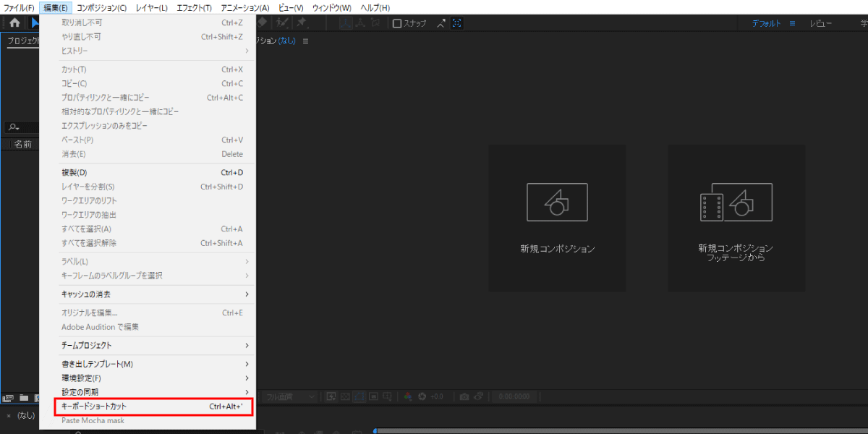
Task: Select すべてを選択(A) menu item
Action: point(147,229)
